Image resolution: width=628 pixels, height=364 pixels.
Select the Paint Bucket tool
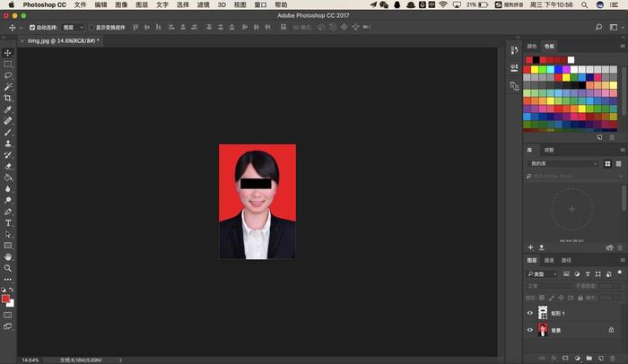[7, 178]
